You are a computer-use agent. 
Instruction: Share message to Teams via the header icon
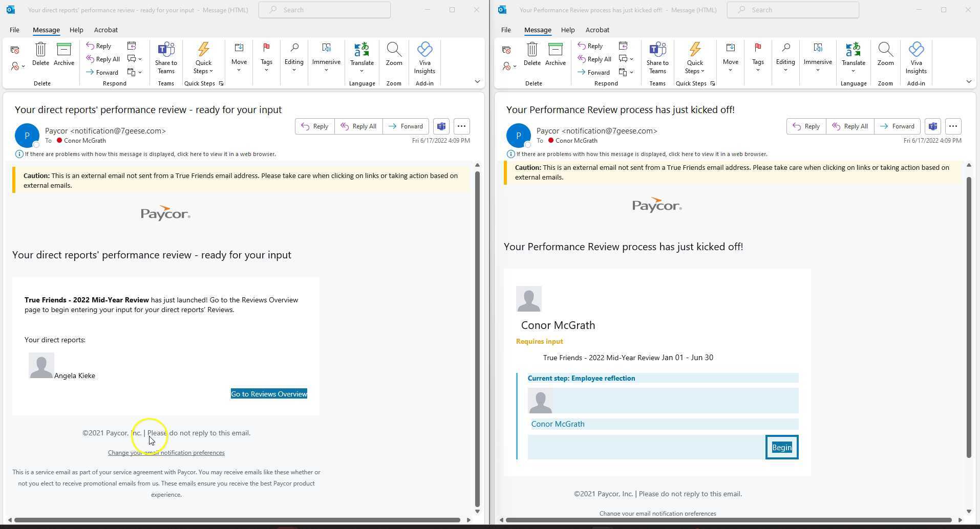pyautogui.click(x=441, y=126)
